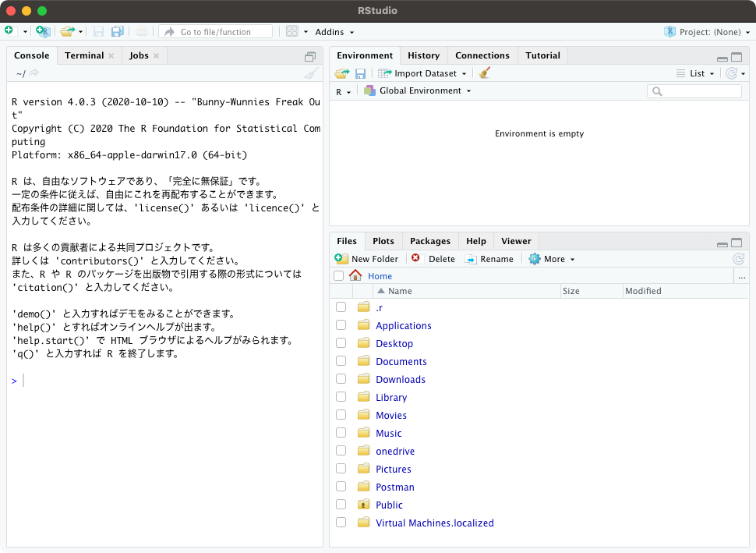Open the New File dropdown arrow

[25, 32]
